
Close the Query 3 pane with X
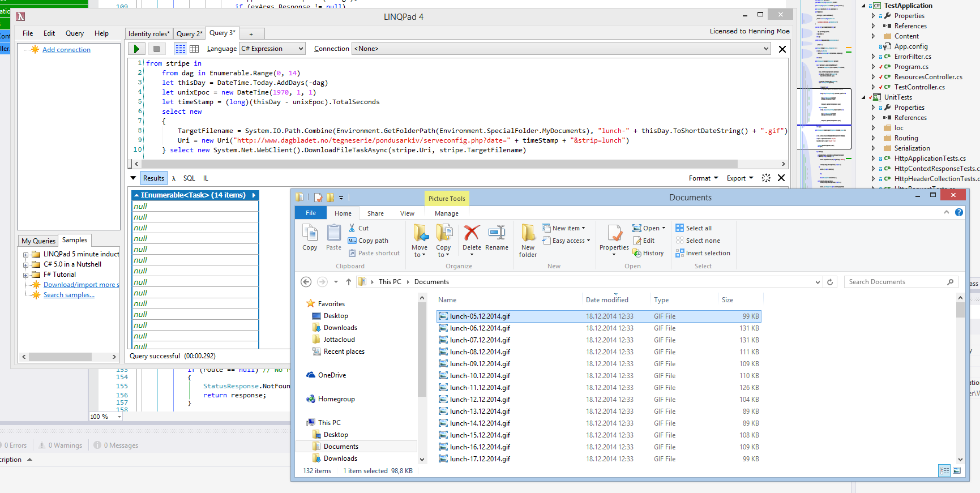pos(782,49)
